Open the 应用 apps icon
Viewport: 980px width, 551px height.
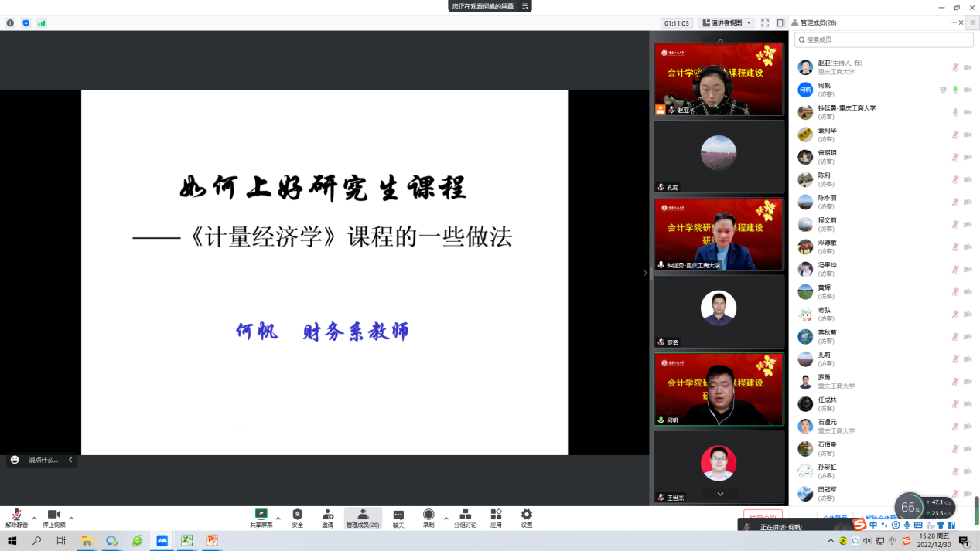click(496, 516)
